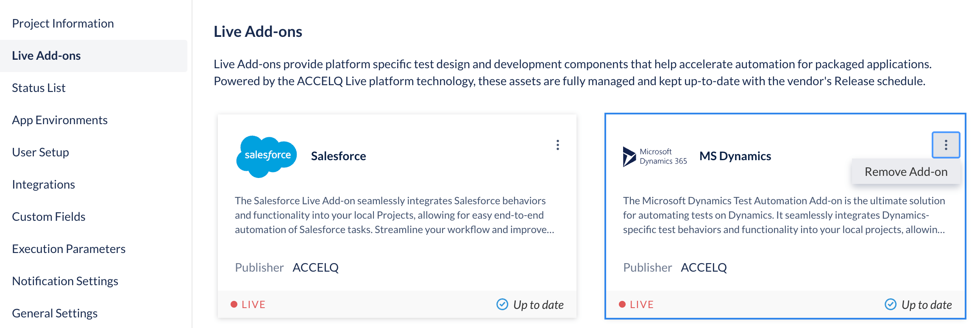The width and height of the screenshot is (980, 328).
Task: Go to Custom Fields
Action: pyautogui.click(x=49, y=217)
